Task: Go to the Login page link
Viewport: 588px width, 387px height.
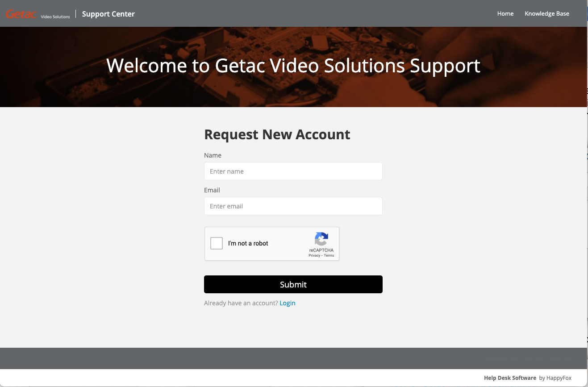Action: click(x=288, y=303)
